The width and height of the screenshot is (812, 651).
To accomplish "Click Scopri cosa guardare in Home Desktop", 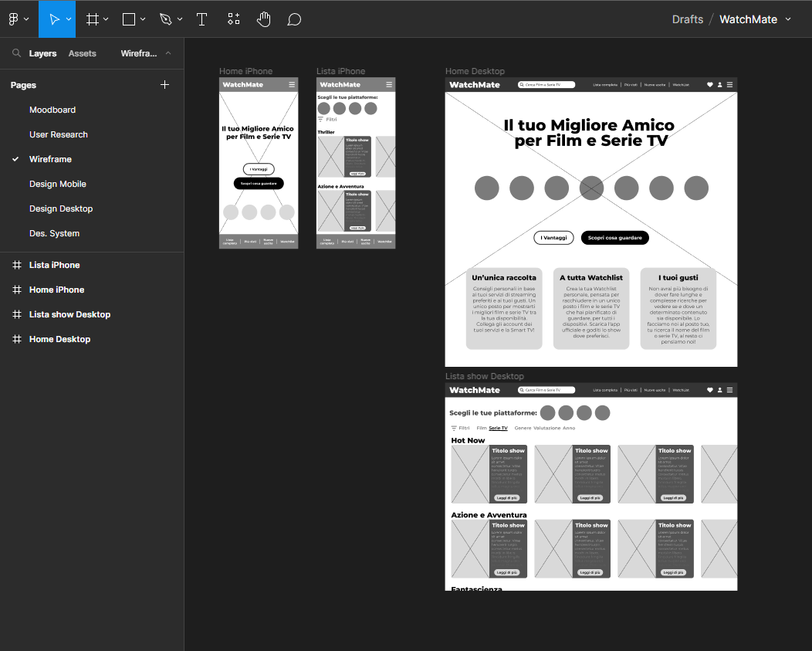I will [614, 237].
